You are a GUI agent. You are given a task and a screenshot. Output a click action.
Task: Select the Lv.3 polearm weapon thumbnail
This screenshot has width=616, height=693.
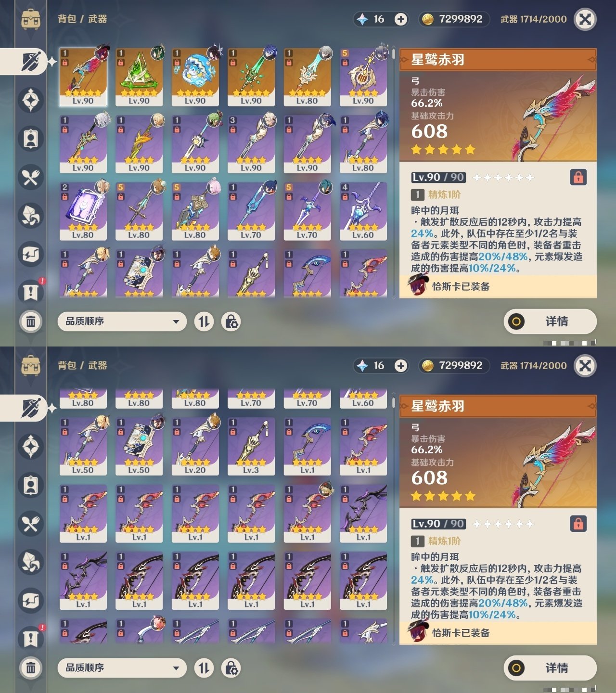click(x=251, y=447)
